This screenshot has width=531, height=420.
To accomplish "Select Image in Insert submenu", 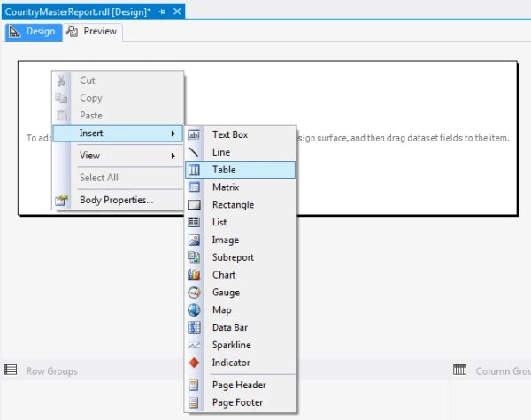I will tap(241, 240).
